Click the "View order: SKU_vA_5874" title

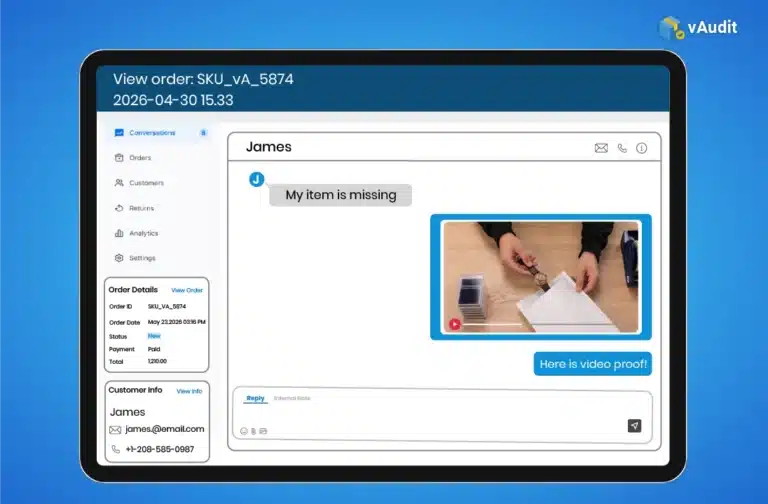click(203, 79)
